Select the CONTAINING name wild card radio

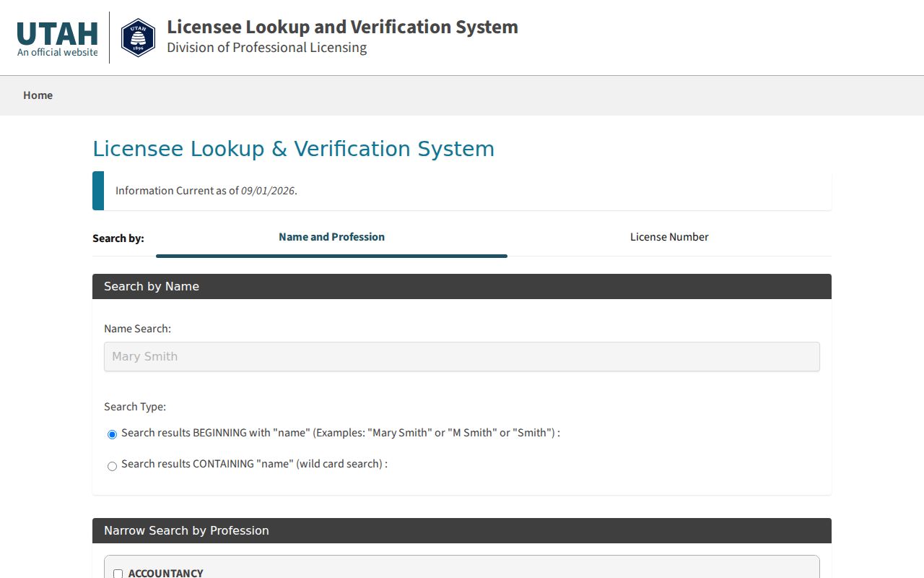(x=112, y=466)
